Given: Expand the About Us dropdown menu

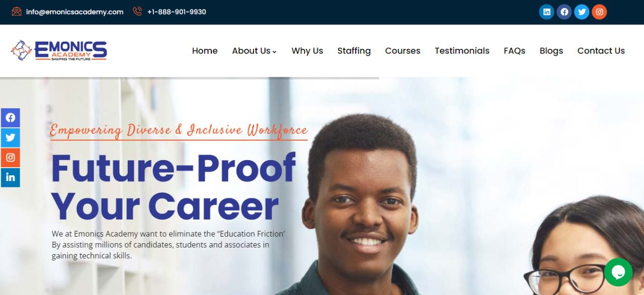Looking at the screenshot, I should coord(254,51).
